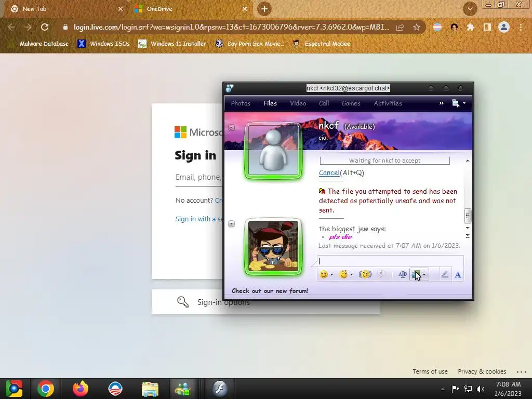Screen dimensions: 532x399
Task: Collapse your display picture arrow
Action: pos(231,224)
